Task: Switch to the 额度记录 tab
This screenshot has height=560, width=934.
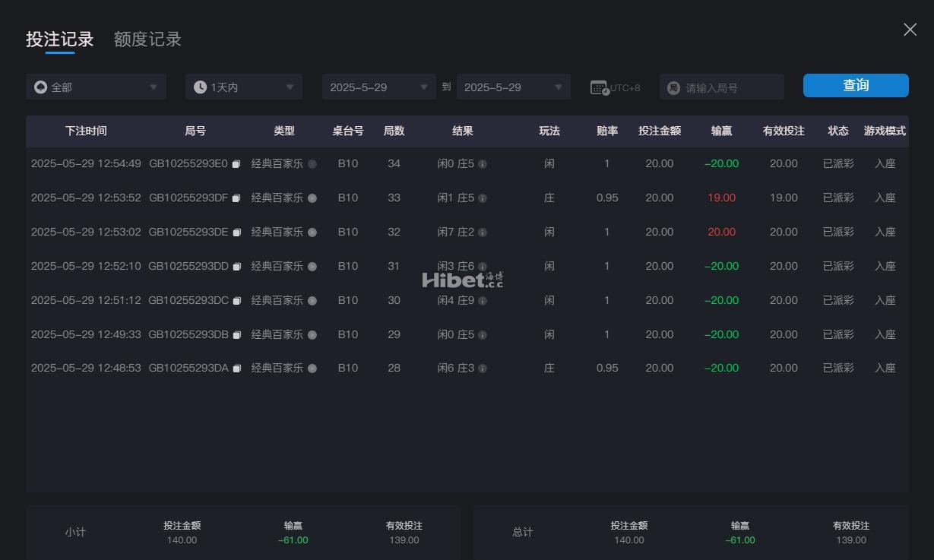Action: (147, 40)
